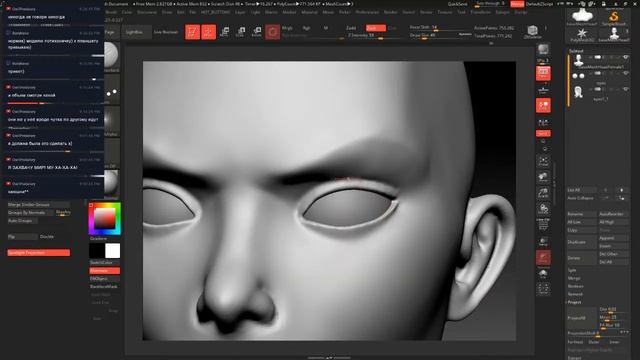The width and height of the screenshot is (640, 360).
Task: Expand the Merge section
Action: 574,278
